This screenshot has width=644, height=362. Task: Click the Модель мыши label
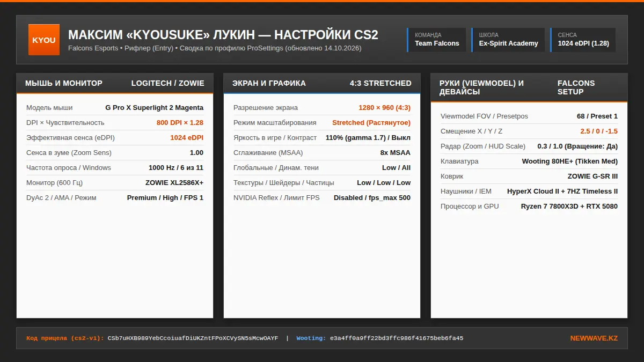tap(49, 107)
